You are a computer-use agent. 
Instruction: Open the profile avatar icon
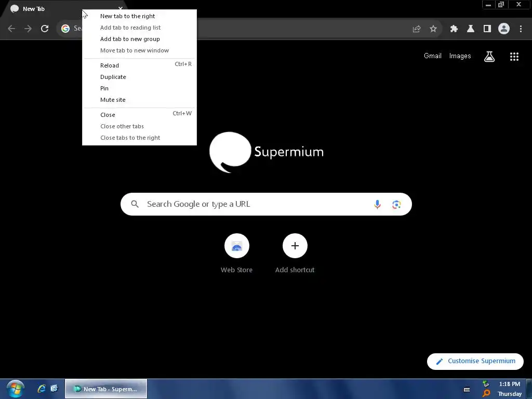pos(504,29)
